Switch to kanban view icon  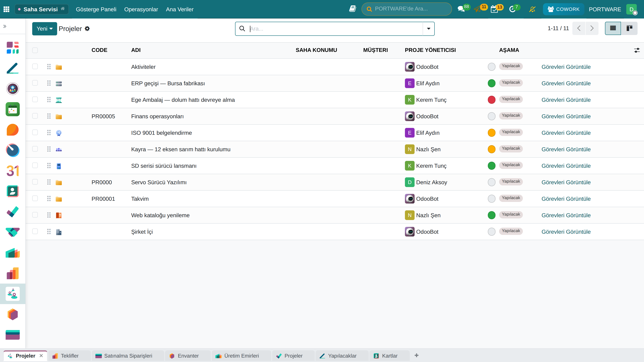pyautogui.click(x=629, y=28)
